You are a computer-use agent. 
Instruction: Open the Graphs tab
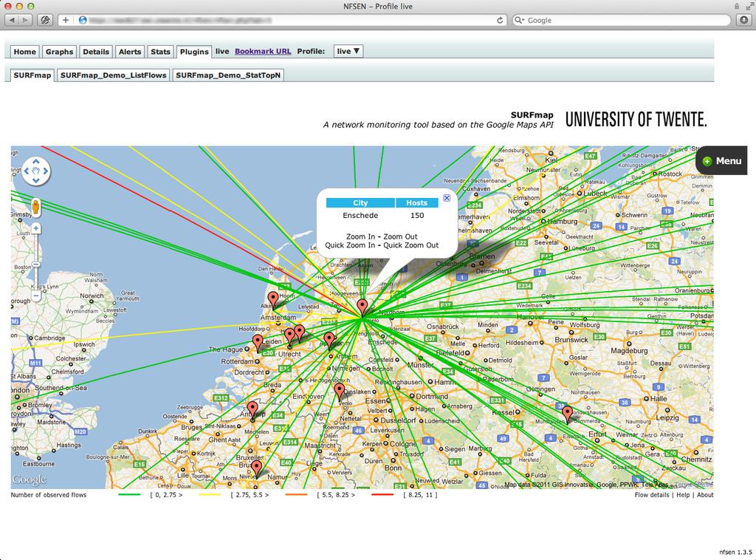(x=59, y=52)
